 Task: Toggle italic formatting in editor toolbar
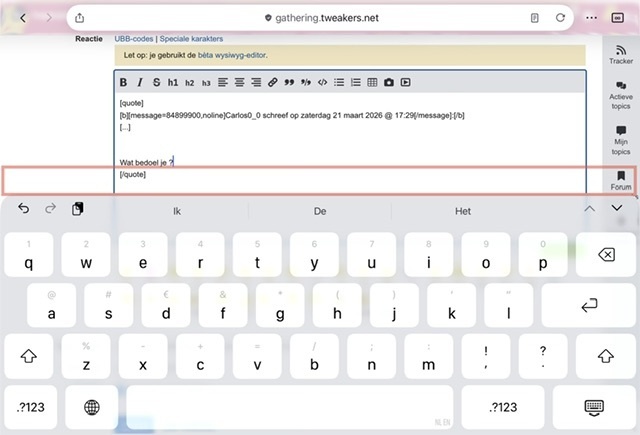(140, 82)
